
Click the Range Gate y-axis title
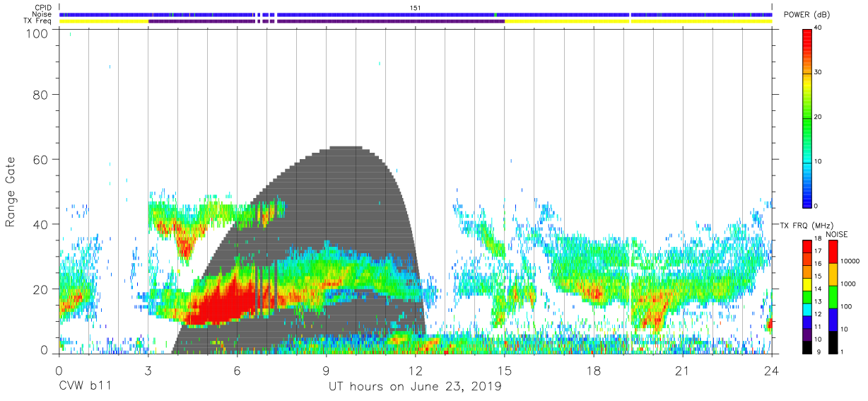pyautogui.click(x=11, y=191)
